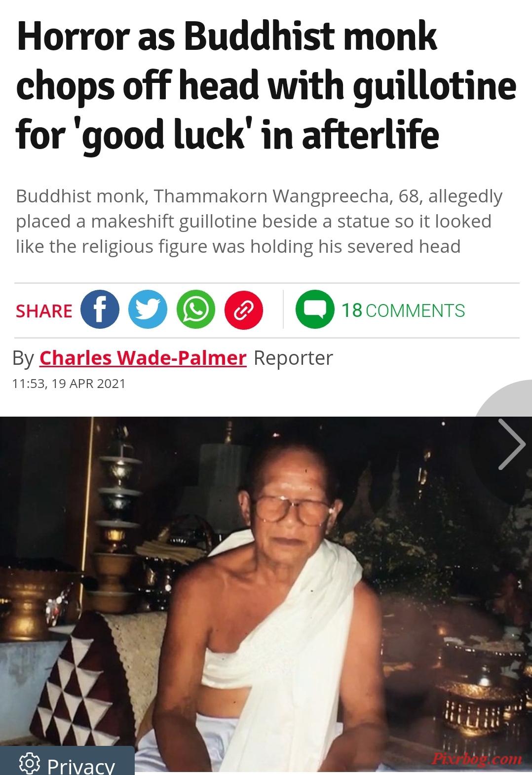
Task: Go to next image with right chevron
Action: 511,444
